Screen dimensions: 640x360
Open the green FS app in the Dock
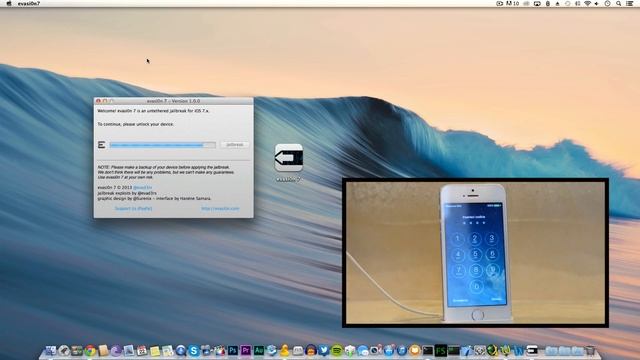pos(440,350)
